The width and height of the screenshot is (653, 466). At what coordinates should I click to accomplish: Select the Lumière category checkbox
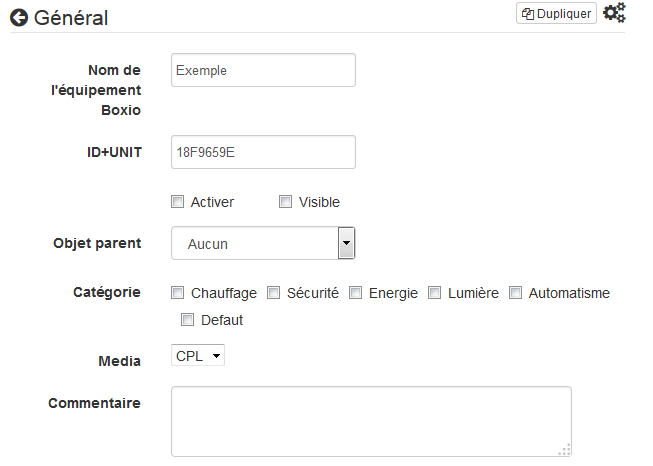click(x=434, y=293)
